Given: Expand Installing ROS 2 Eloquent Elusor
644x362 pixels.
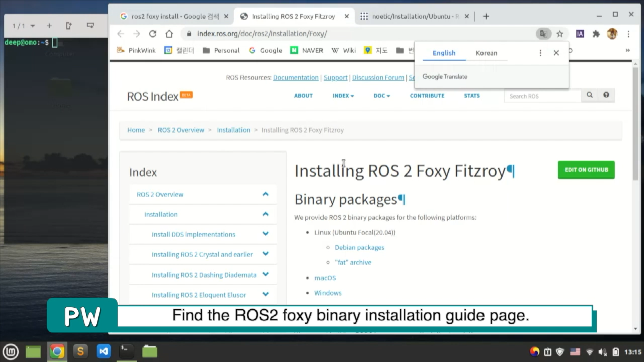Looking at the screenshot, I should click(265, 294).
